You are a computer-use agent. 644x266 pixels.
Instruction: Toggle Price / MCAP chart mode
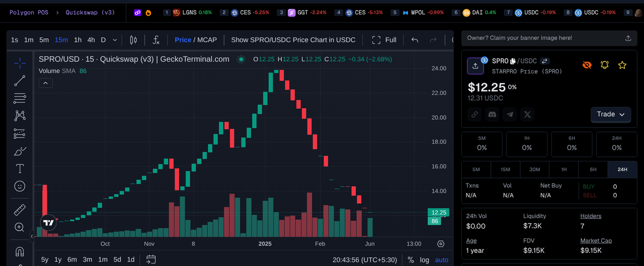coord(196,40)
